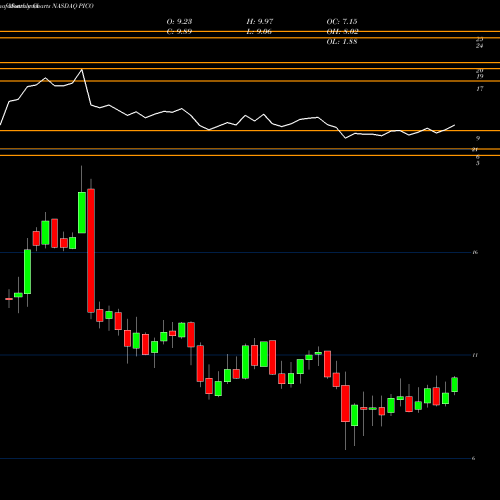
Task: Click the lower price axis label 6
Action: 473,458
